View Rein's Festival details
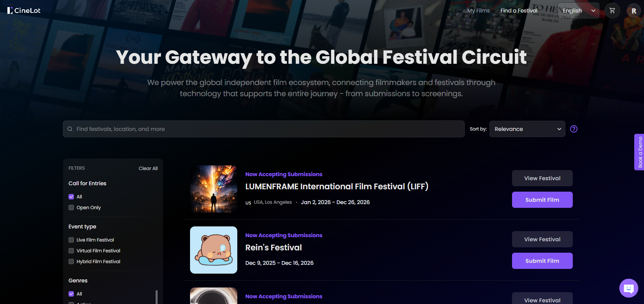 [x=542, y=239]
